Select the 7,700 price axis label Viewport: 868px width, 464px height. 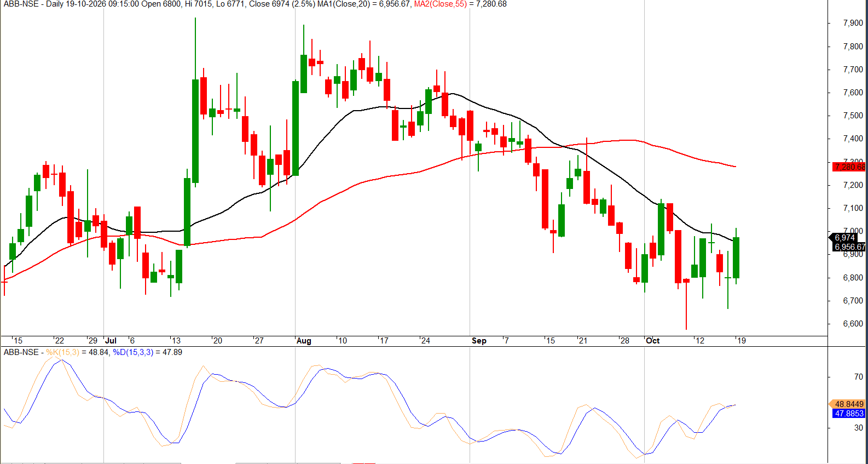click(x=853, y=70)
